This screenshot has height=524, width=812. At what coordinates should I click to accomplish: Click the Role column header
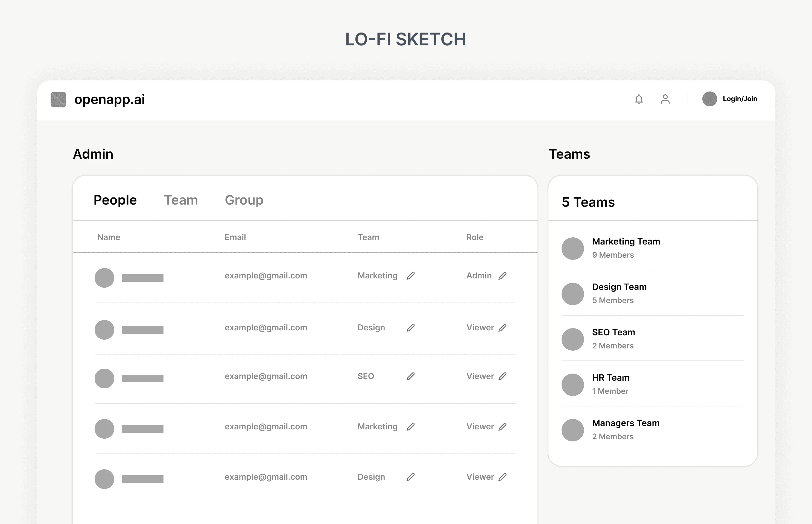click(x=475, y=237)
